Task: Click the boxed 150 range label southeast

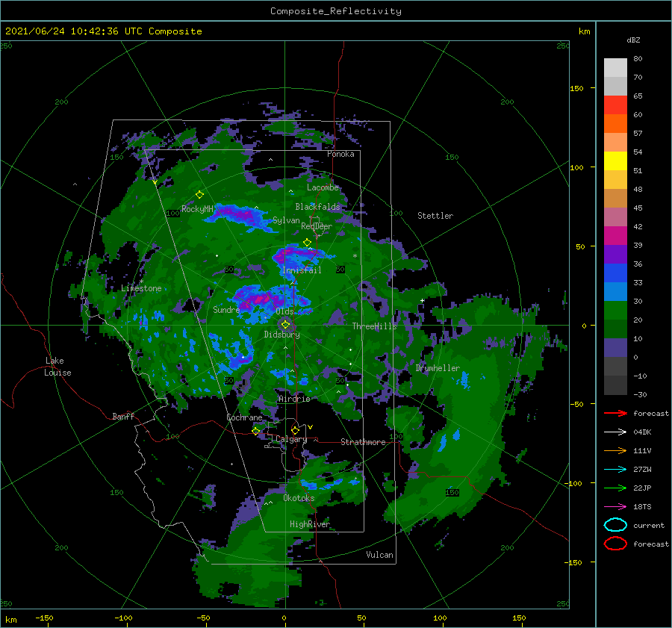Action: click(452, 493)
